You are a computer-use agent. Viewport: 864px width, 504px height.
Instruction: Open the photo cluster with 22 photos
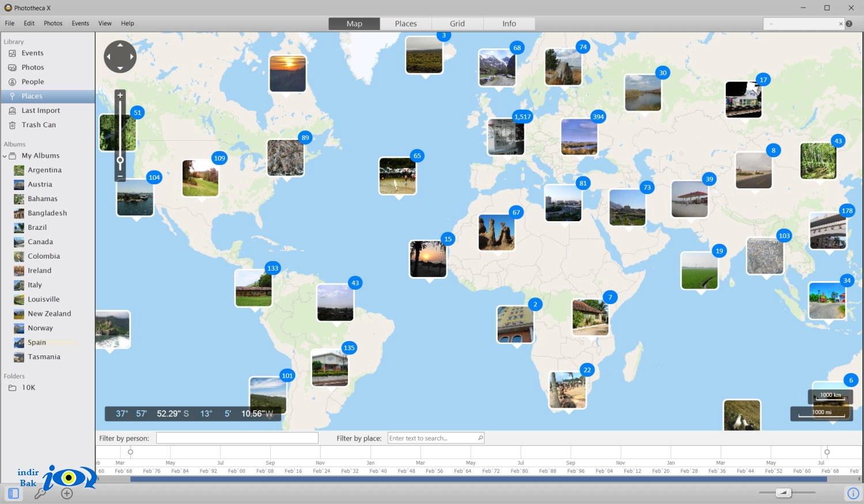[568, 390]
